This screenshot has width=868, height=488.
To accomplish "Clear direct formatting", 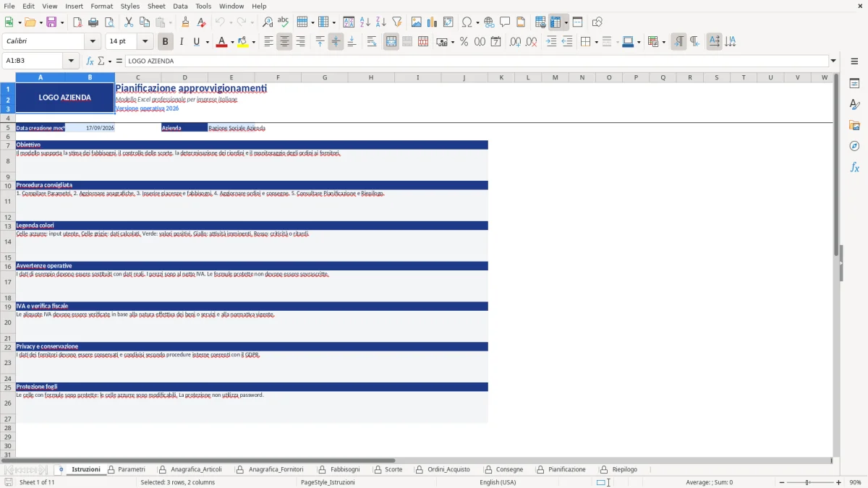I will [202, 22].
